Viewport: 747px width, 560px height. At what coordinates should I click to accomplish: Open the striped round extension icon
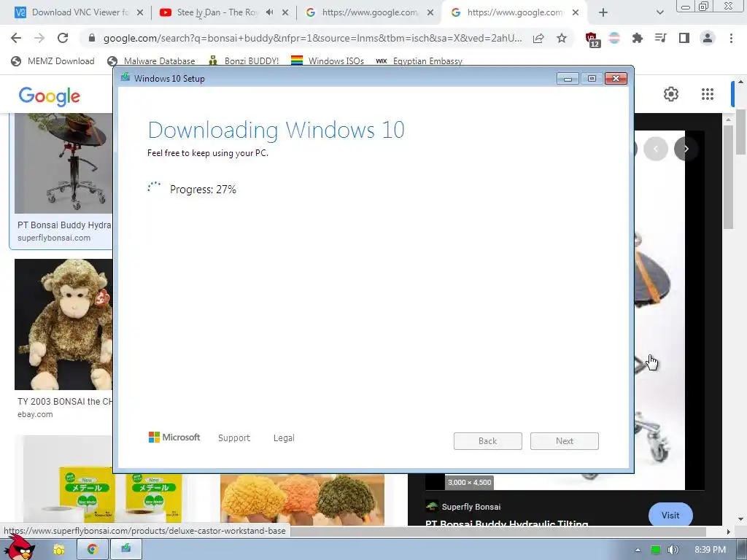(x=614, y=38)
